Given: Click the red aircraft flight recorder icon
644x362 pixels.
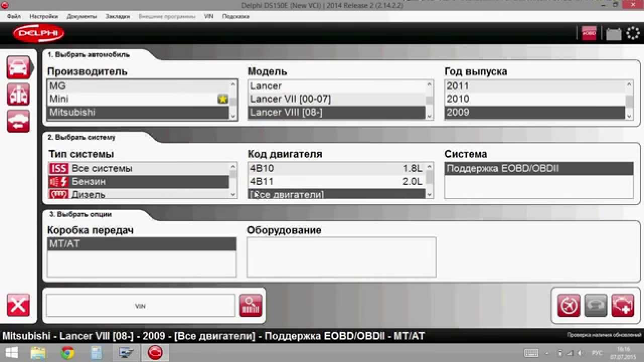Looking at the screenshot, I should point(569,305).
